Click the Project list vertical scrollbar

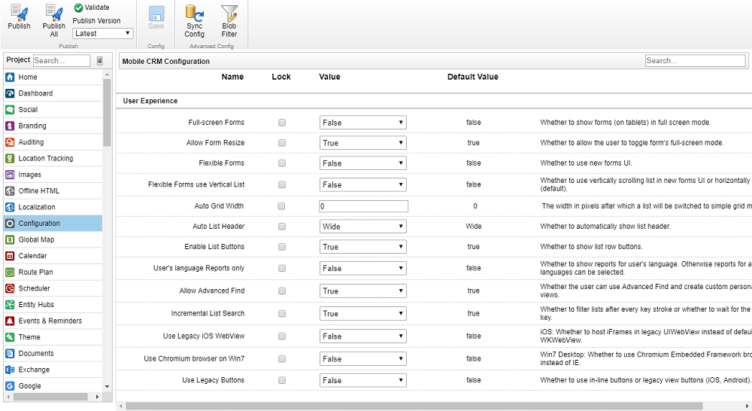[x=107, y=113]
